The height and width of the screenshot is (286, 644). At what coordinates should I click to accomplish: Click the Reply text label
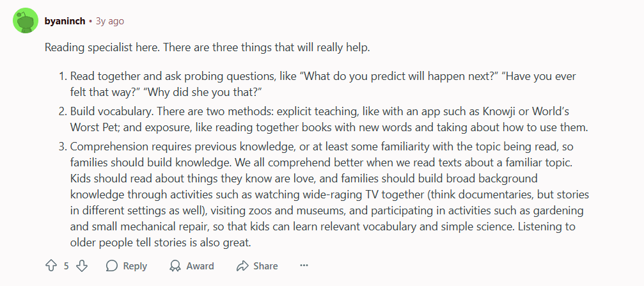pos(135,266)
